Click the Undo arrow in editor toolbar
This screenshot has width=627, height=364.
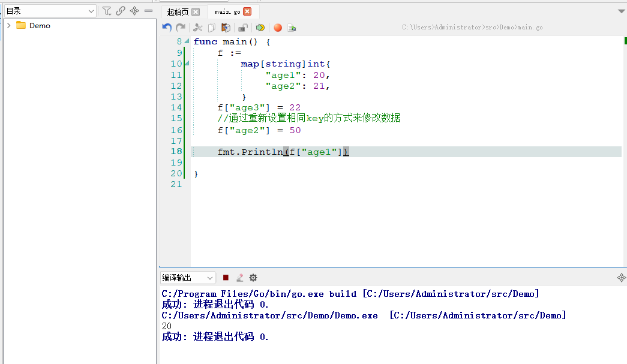(167, 28)
